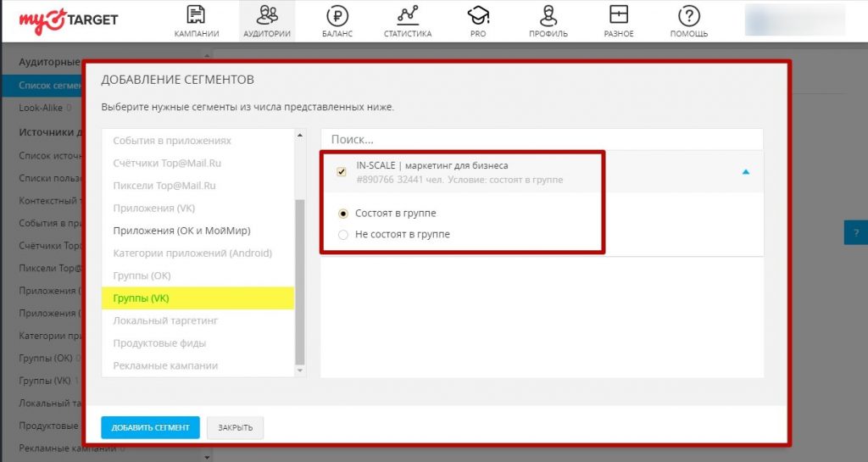Open Помощь question mark icon
868x462 pixels.
[x=689, y=15]
